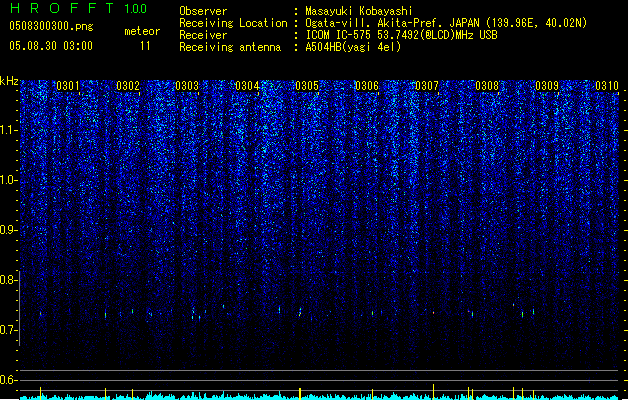Click the 0302 time marker
This screenshot has width=629, height=400.
128,86
